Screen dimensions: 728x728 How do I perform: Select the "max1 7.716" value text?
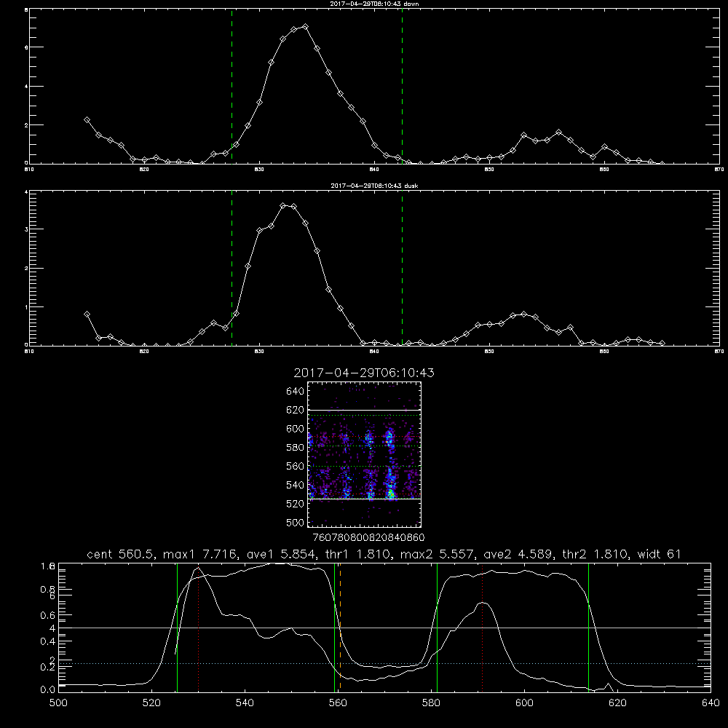click(199, 554)
